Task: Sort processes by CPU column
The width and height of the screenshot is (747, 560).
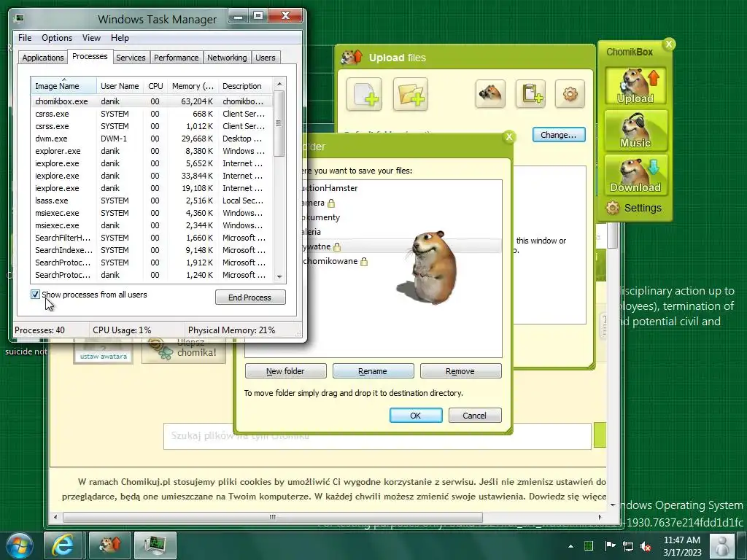Action: click(x=155, y=86)
